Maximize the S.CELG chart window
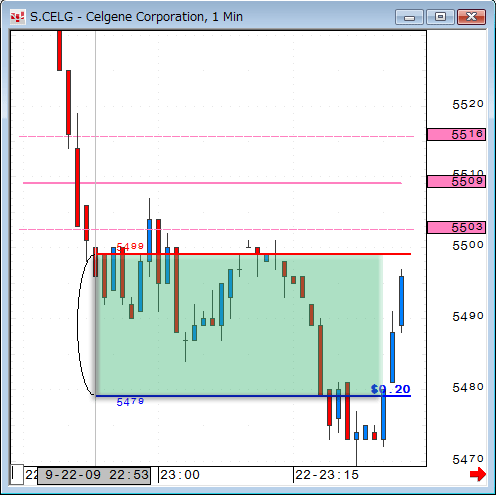Viewport: 496px width, 495px height. (x=440, y=17)
